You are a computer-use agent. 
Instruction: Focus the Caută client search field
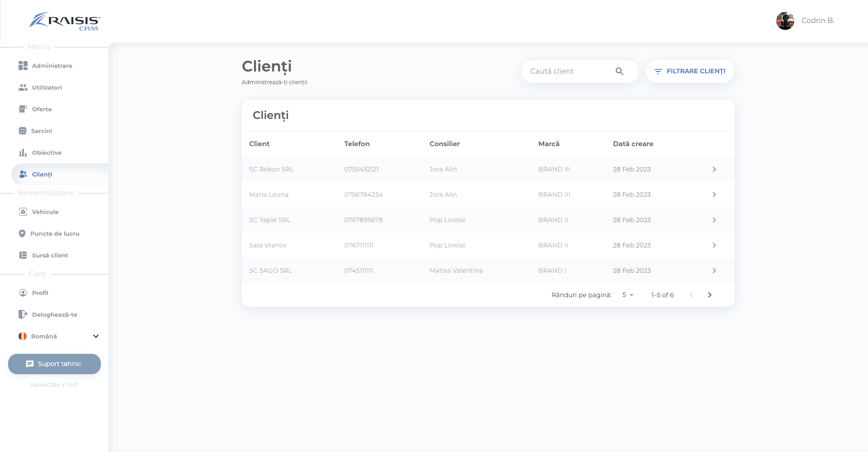pos(570,71)
